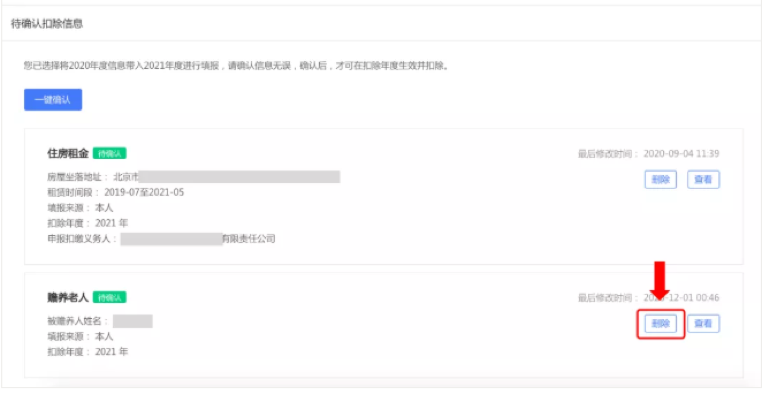Click 扣除年度 2021 年 under 住房租金

87,223
